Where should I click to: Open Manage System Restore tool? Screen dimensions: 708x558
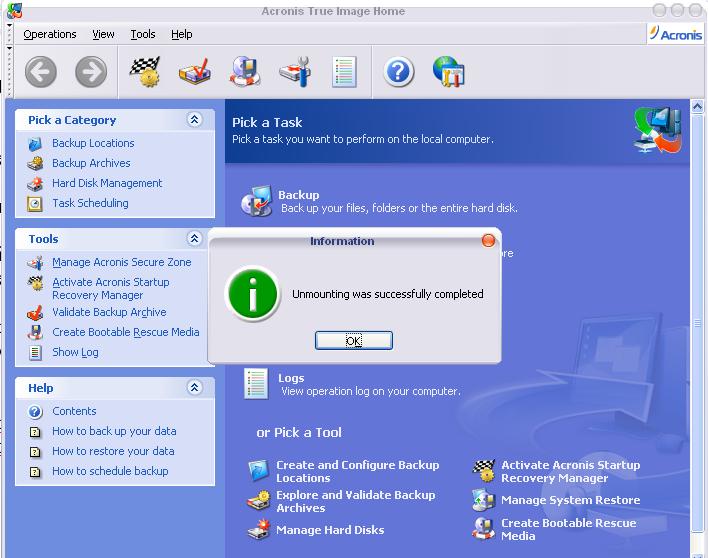(571, 500)
